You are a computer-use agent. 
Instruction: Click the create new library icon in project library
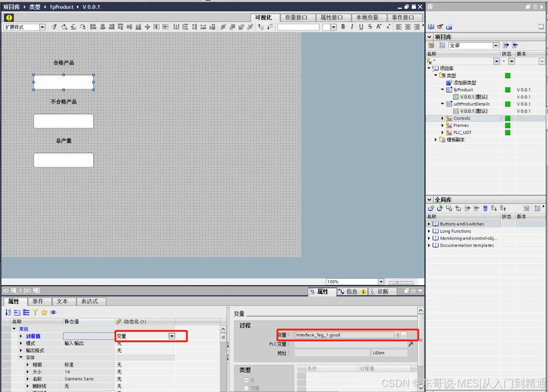click(431, 45)
